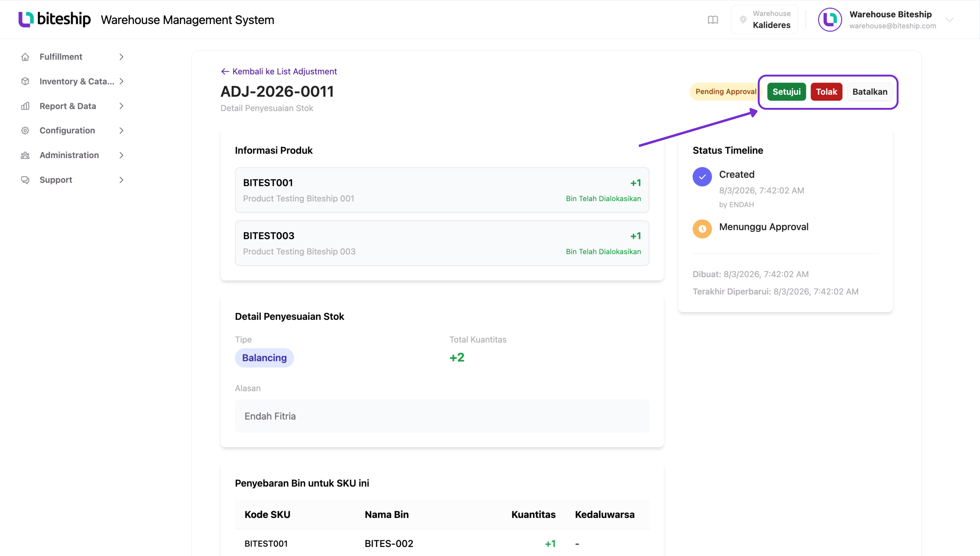Approve adjustment with Setujui button

click(x=786, y=92)
